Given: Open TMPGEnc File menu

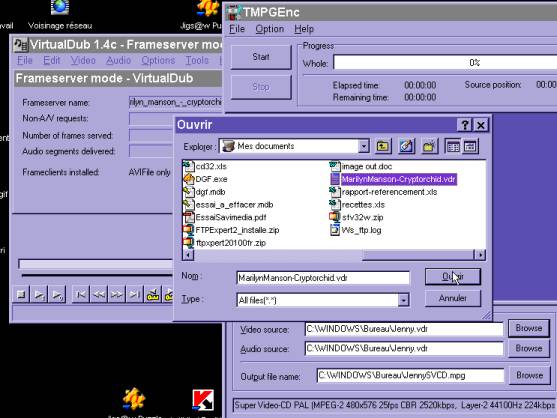Looking at the screenshot, I should click(x=237, y=29).
